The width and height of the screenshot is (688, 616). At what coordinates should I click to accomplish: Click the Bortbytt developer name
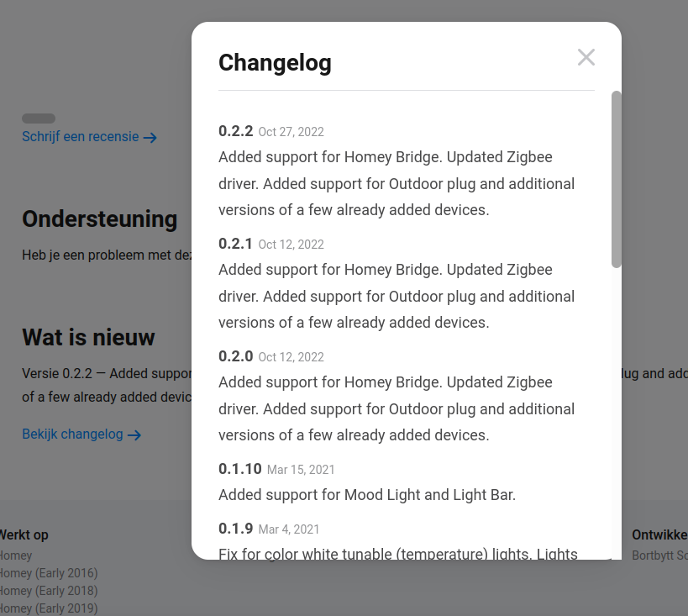[x=659, y=555]
